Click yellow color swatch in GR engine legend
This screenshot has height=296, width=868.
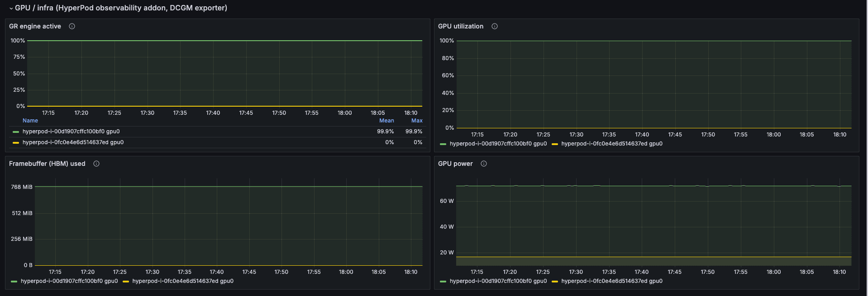[x=16, y=143]
